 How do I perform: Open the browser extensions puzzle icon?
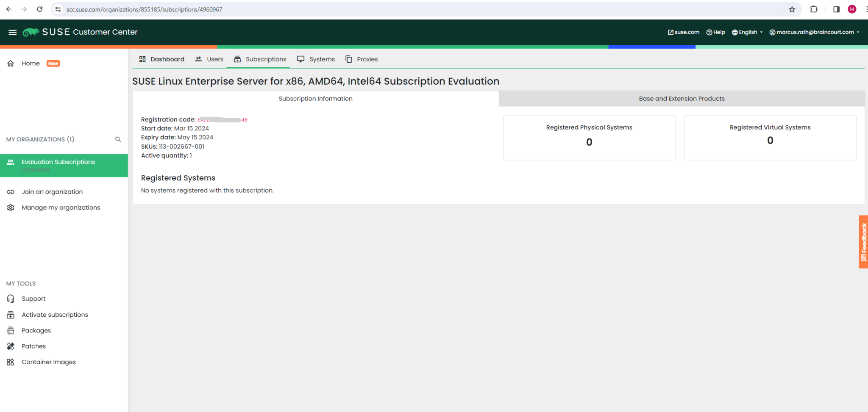coord(814,9)
